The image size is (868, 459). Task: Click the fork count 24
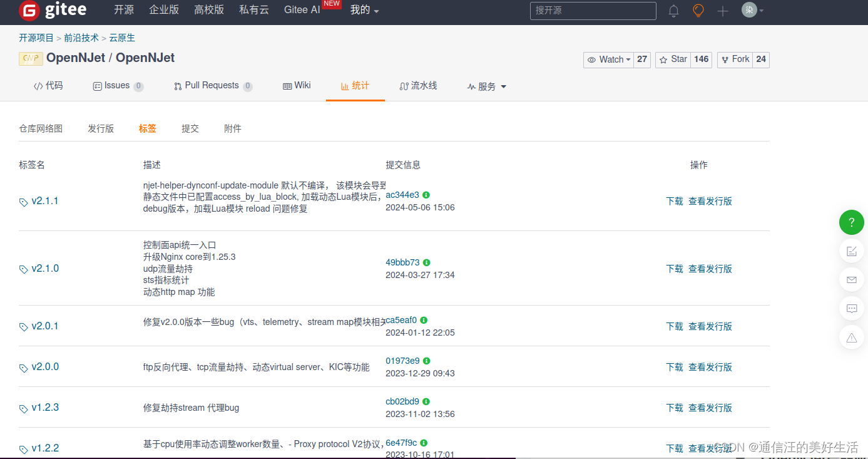coord(761,59)
